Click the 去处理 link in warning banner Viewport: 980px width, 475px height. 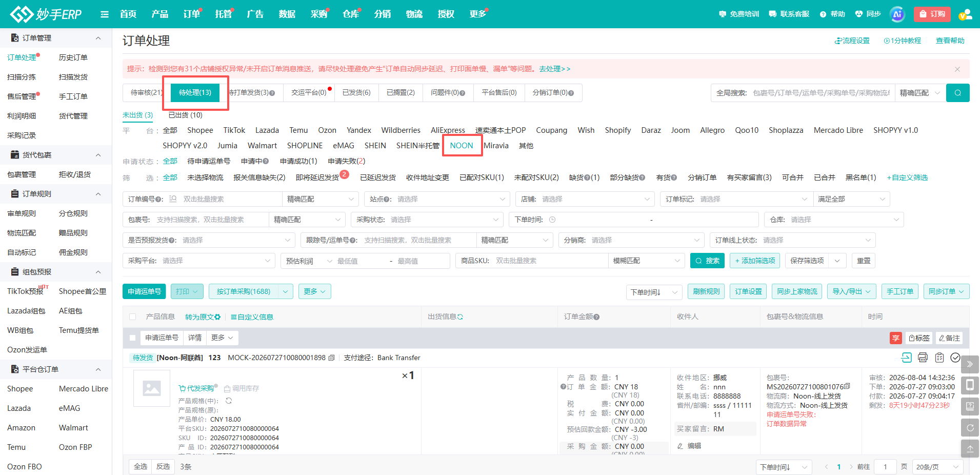coord(554,69)
